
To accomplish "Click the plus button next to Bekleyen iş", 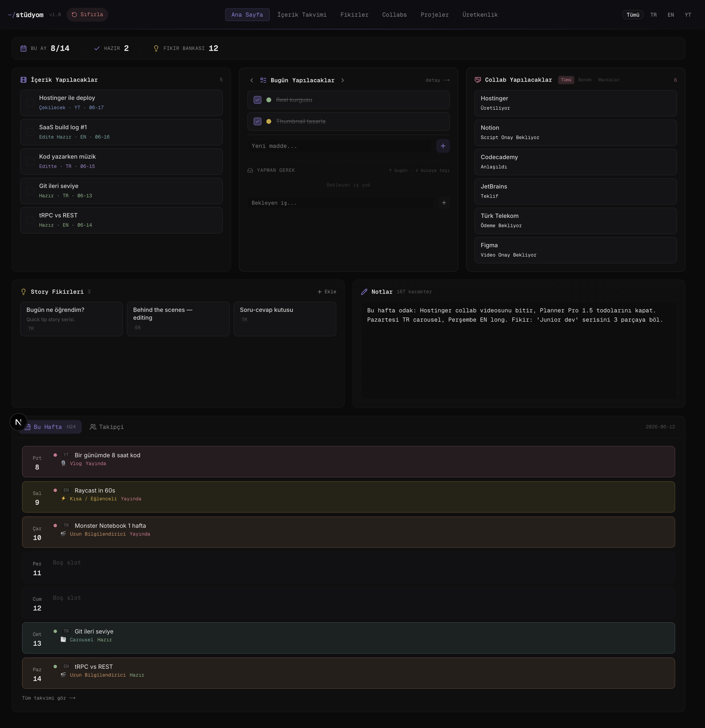I will (x=444, y=203).
